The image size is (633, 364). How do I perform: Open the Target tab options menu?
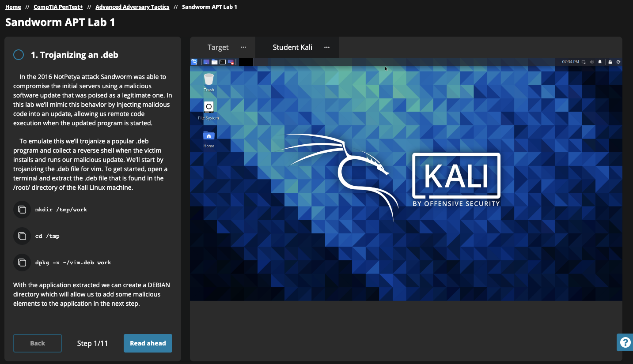(x=243, y=47)
